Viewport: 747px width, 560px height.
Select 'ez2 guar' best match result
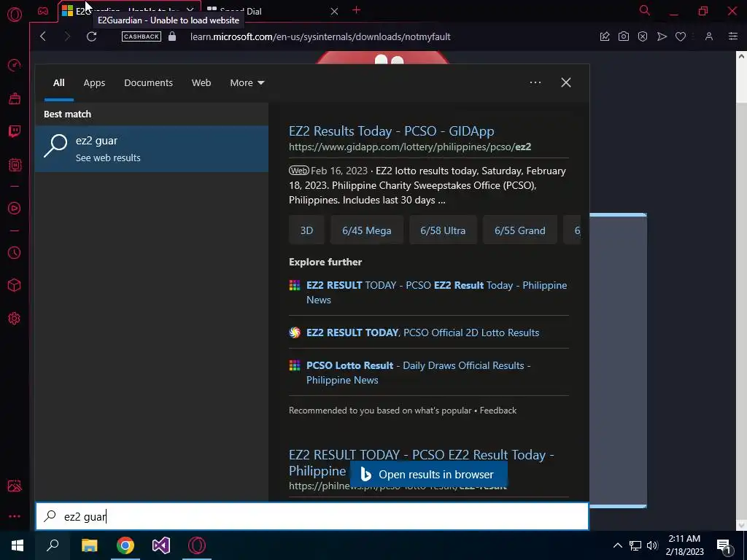152,149
